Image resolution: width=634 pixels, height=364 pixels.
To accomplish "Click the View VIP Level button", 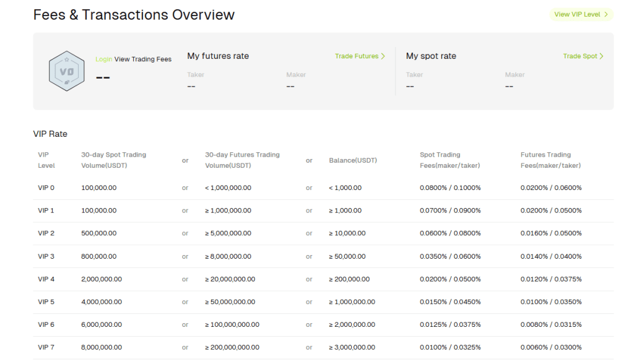I will (x=577, y=14).
